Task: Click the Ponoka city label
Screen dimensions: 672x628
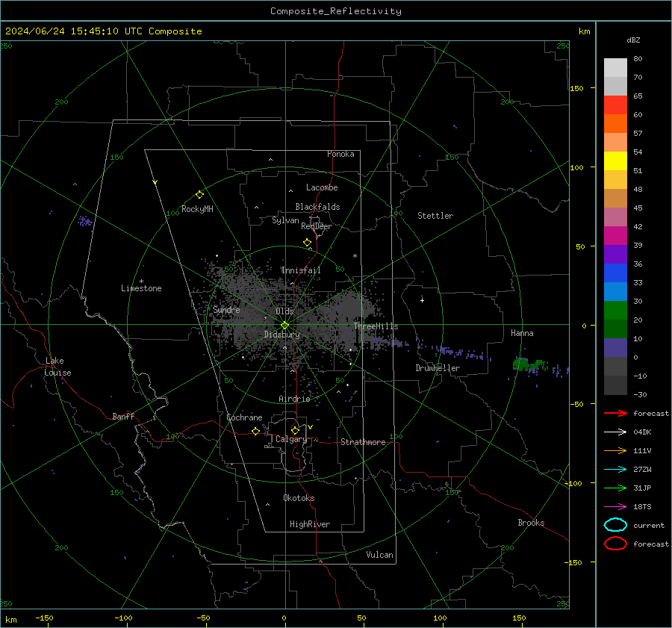Action: click(340, 154)
